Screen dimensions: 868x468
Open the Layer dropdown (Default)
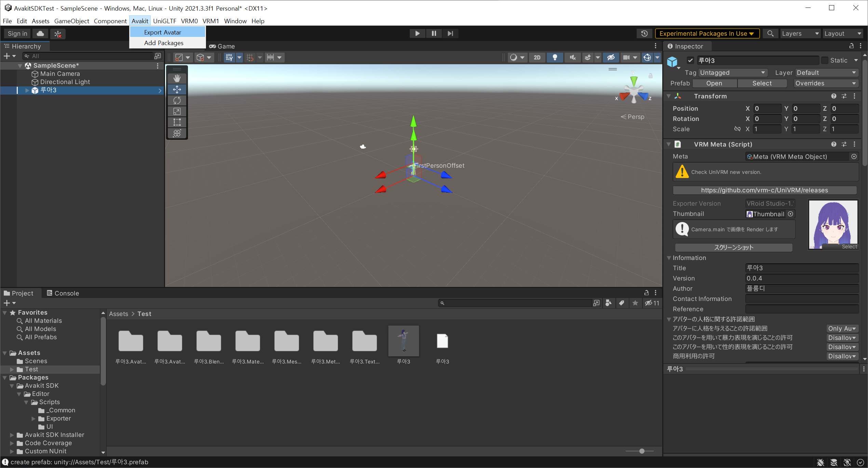pos(826,73)
